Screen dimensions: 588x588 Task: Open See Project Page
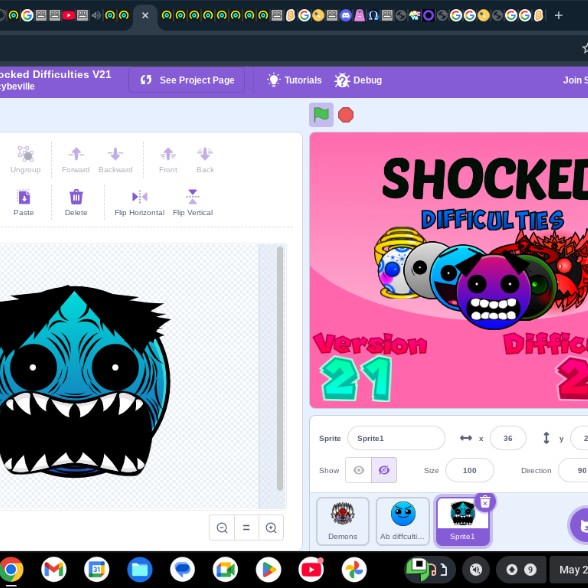tap(187, 80)
